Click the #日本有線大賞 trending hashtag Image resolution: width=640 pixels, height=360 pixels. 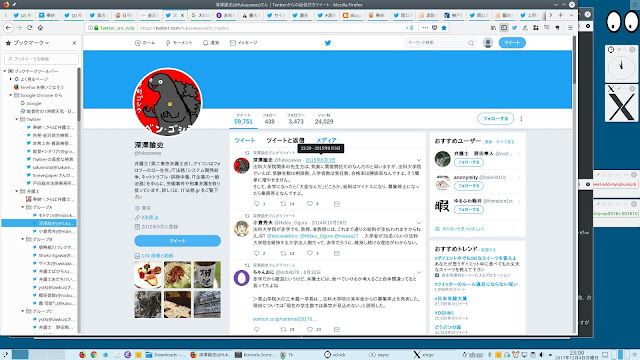click(451, 298)
